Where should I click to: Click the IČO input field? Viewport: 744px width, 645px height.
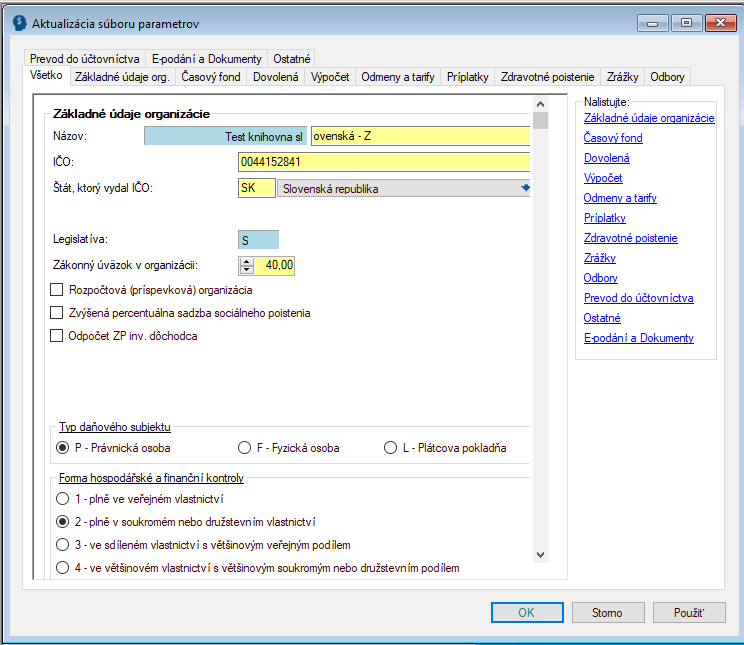384,162
